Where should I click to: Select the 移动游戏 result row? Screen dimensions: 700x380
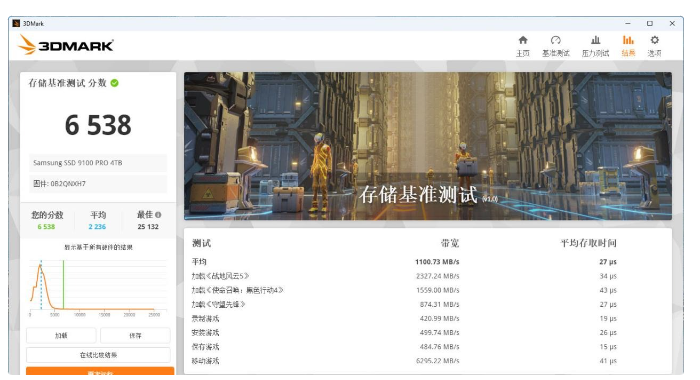[x=404, y=361]
